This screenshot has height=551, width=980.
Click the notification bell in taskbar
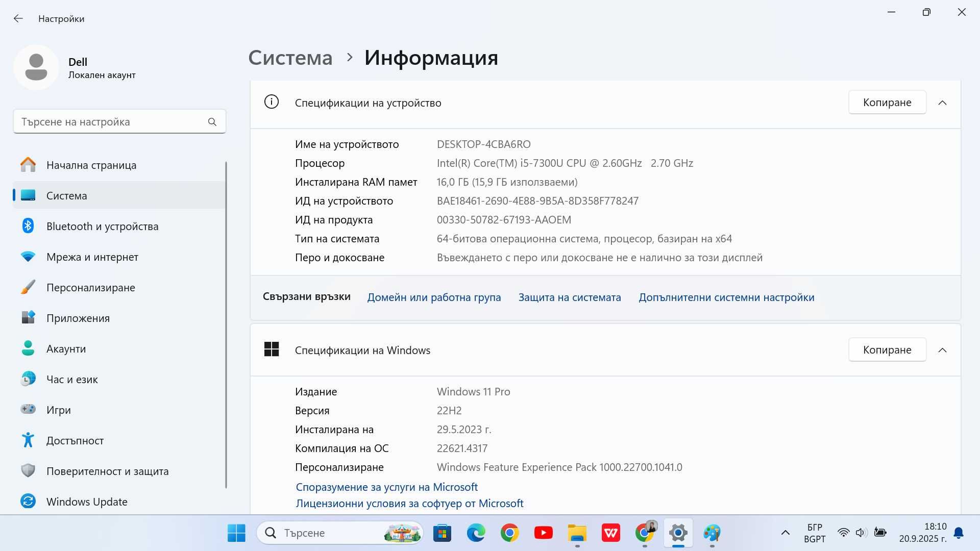[x=959, y=533]
